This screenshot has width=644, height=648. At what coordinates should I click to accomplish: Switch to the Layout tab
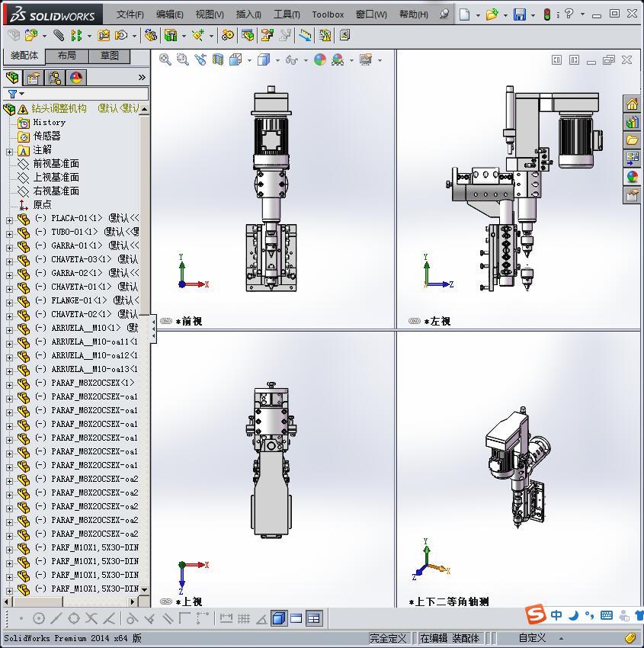click(x=66, y=56)
